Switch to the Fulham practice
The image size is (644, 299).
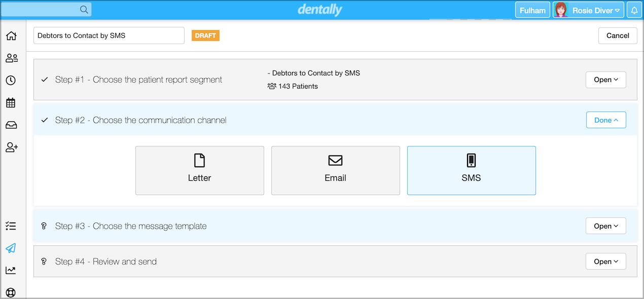(x=532, y=10)
